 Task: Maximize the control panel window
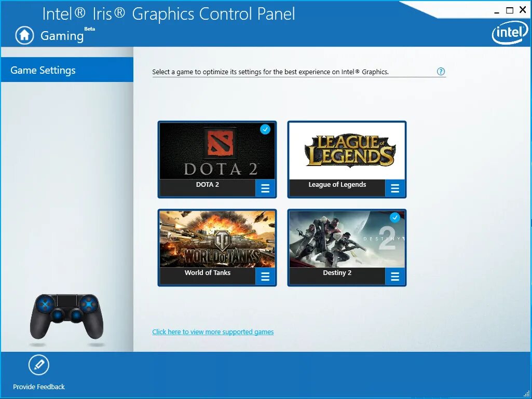coord(510,10)
